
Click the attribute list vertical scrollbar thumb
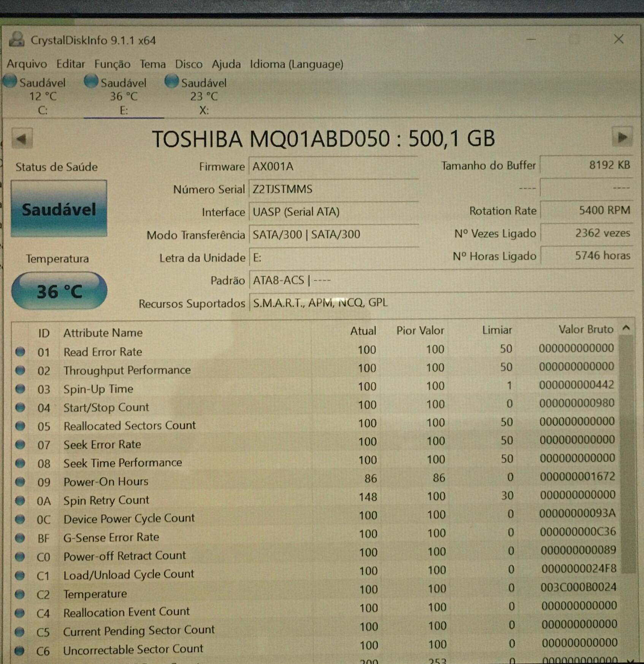[628, 454]
